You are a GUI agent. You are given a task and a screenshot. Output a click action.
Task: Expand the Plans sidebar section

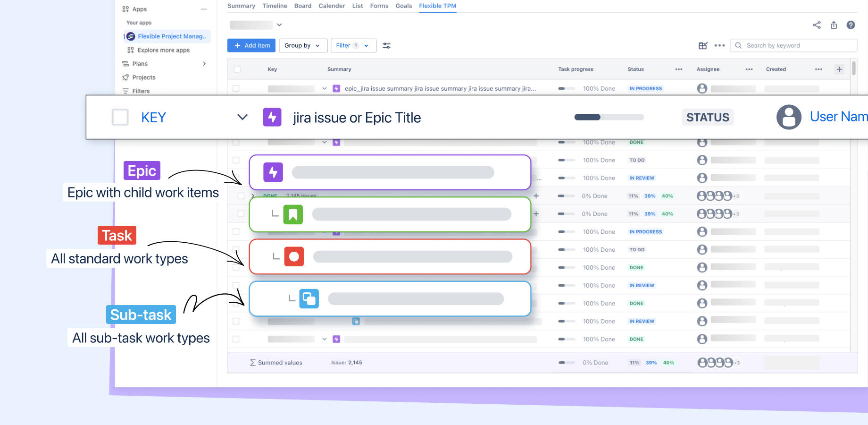coord(204,64)
